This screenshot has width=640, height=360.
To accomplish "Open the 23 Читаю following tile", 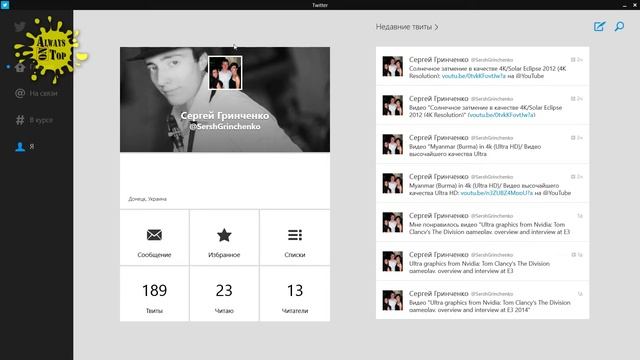I will [224, 294].
